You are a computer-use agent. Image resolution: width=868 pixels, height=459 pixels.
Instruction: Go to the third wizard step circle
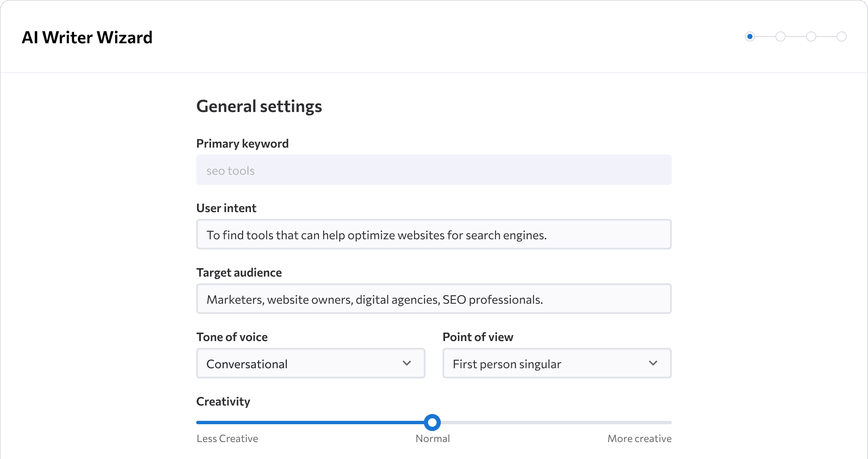pyautogui.click(x=811, y=36)
